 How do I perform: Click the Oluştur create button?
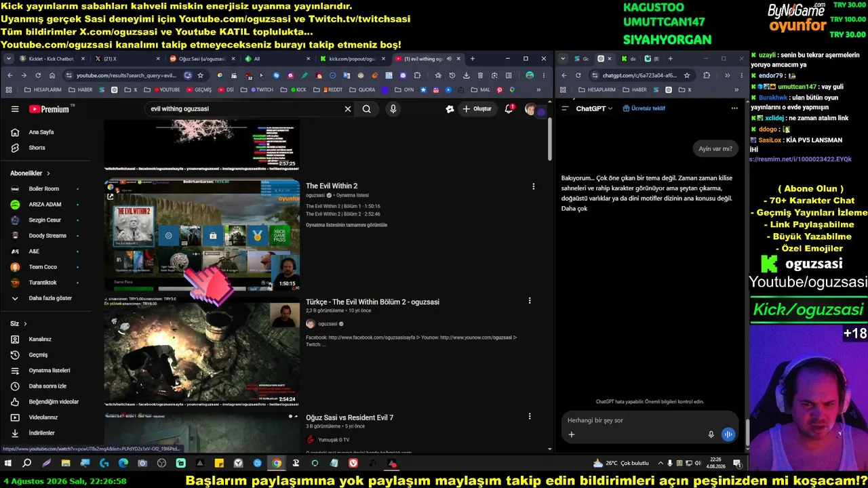click(477, 109)
